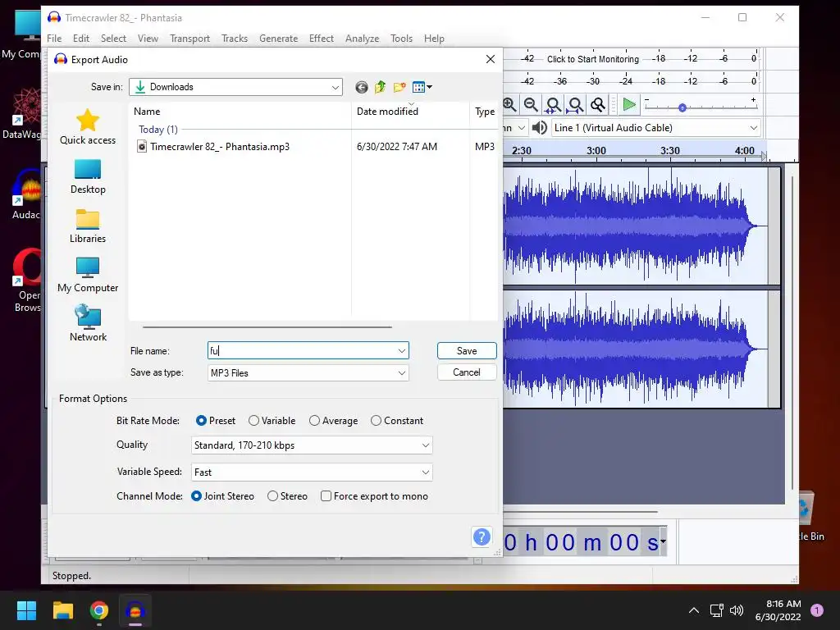The width and height of the screenshot is (840, 630).
Task: Click the playback speaker icon
Action: 540,127
